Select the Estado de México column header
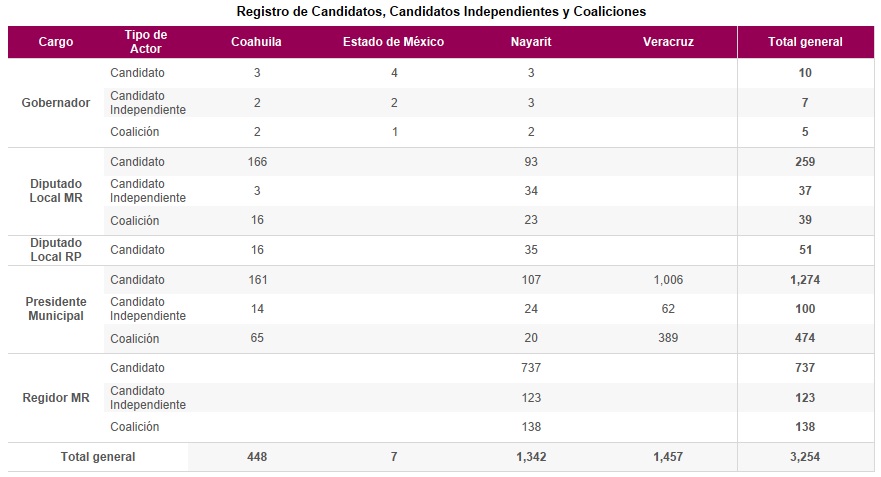This screenshot has width=881, height=477. point(393,42)
